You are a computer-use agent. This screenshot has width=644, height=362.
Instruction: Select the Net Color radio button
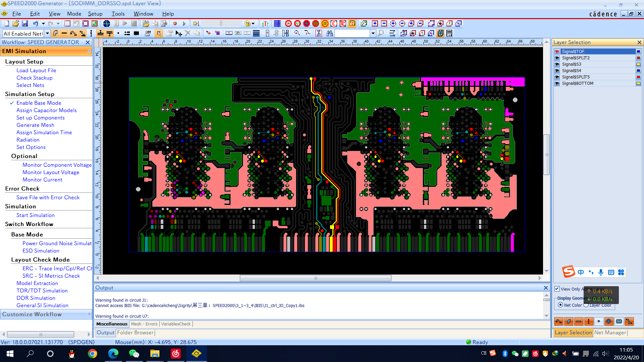(x=560, y=305)
